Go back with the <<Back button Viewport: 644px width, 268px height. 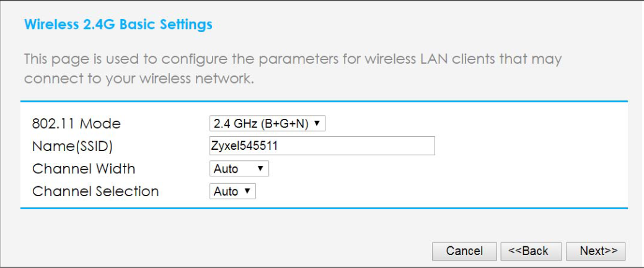pos(531,251)
